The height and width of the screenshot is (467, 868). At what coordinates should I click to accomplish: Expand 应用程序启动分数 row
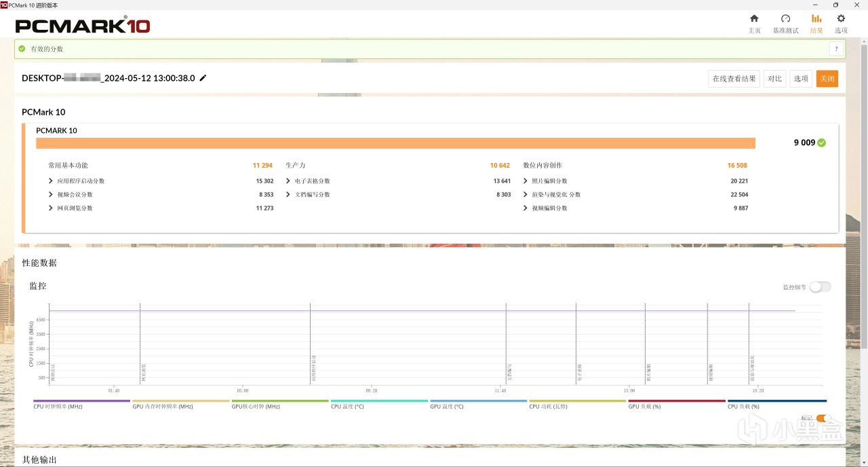[x=51, y=181]
